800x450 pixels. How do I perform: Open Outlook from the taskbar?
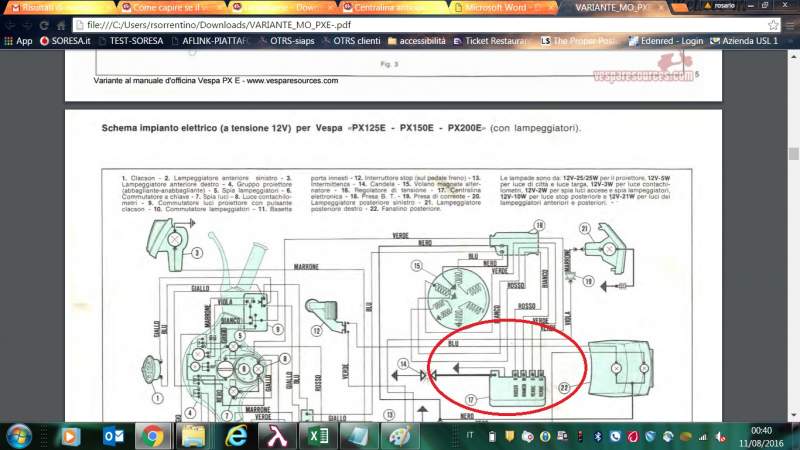[113, 436]
